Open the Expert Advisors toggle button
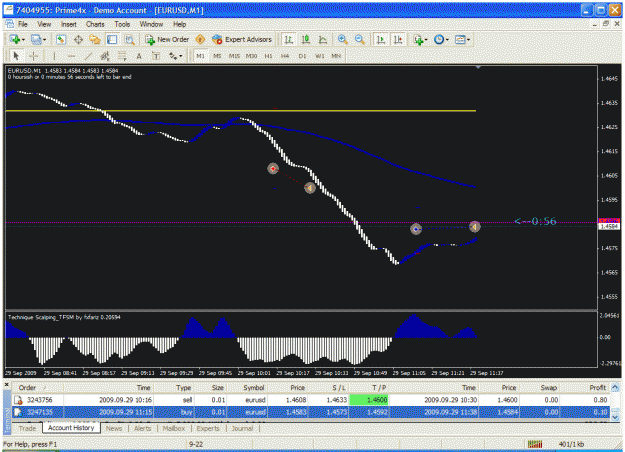The image size is (625, 452). pos(242,39)
